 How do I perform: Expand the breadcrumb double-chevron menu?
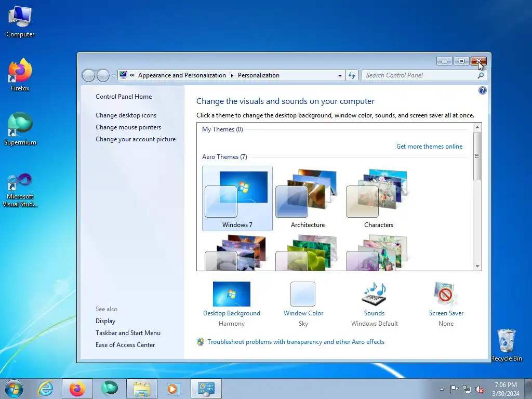click(x=132, y=75)
